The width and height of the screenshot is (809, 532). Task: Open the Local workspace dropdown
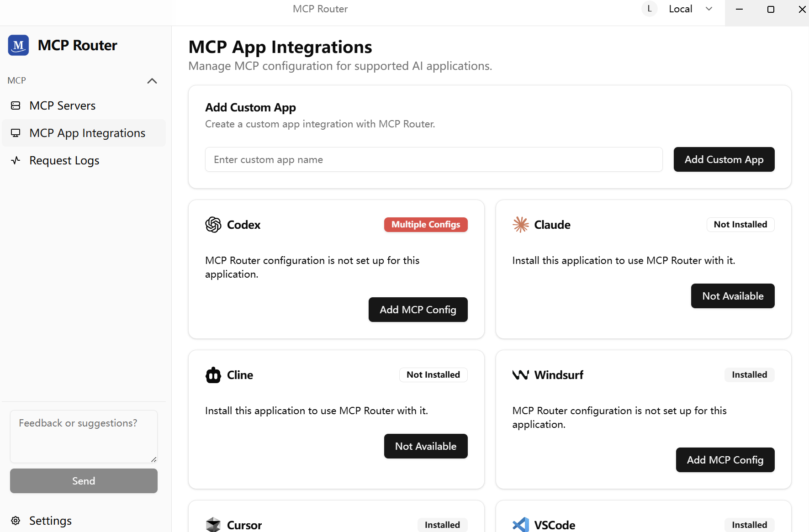coord(689,9)
